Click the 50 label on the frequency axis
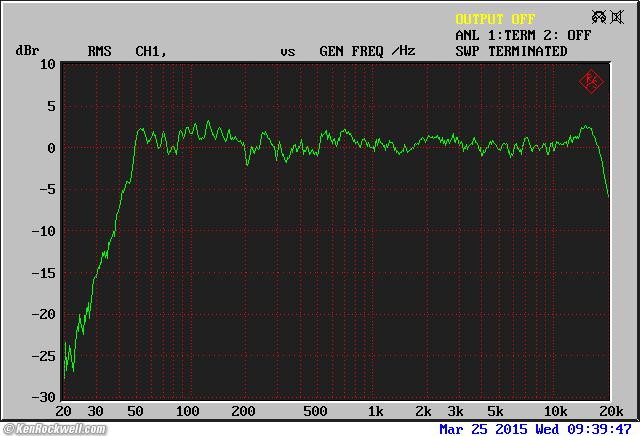Screen dimensions: 640x436 coord(135,411)
